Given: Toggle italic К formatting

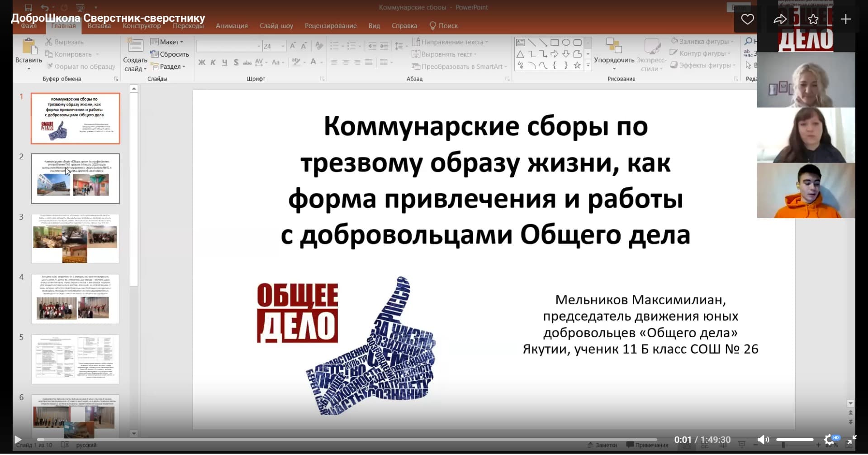Looking at the screenshot, I should [213, 62].
